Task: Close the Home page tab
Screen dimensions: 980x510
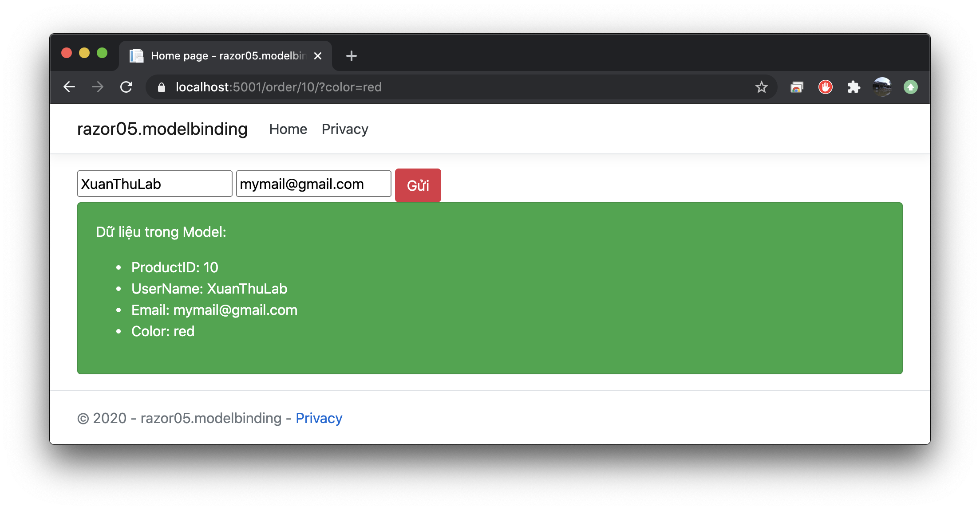Action: 318,56
